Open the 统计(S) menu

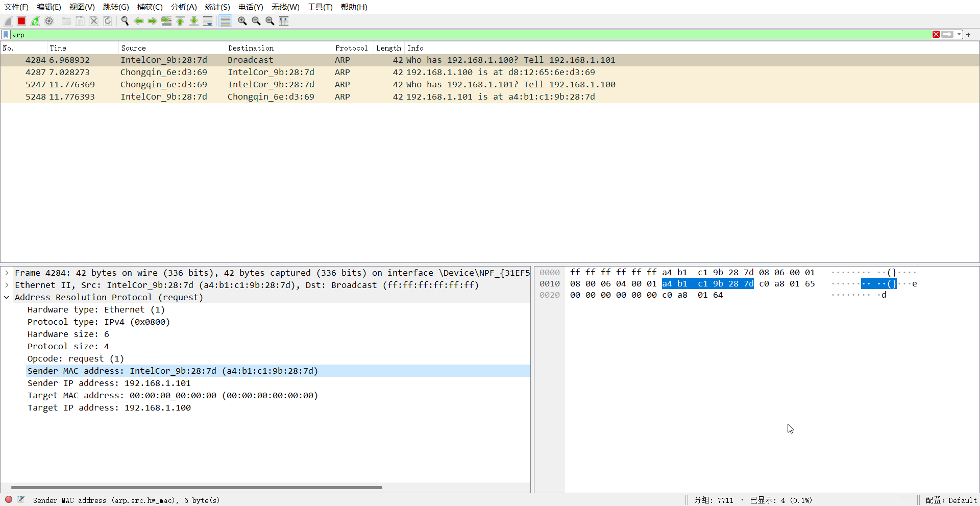click(x=217, y=7)
